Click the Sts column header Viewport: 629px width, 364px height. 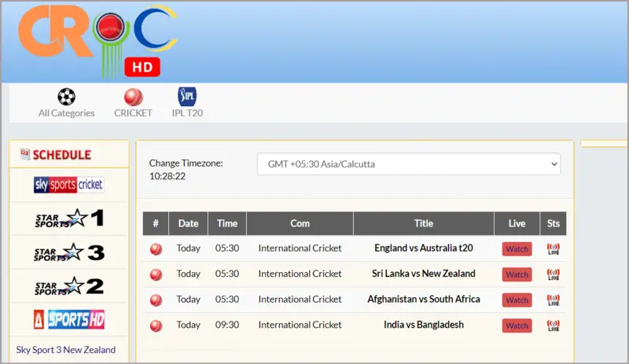554,223
